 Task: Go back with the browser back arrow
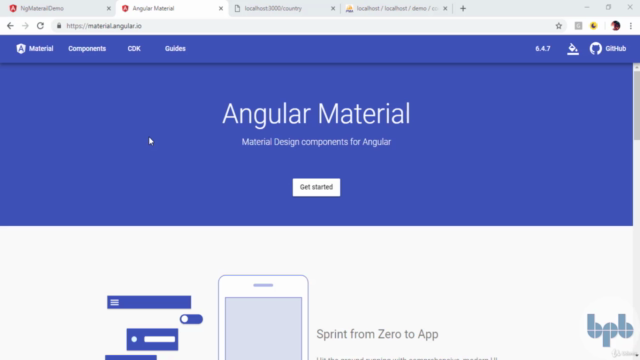[10, 26]
